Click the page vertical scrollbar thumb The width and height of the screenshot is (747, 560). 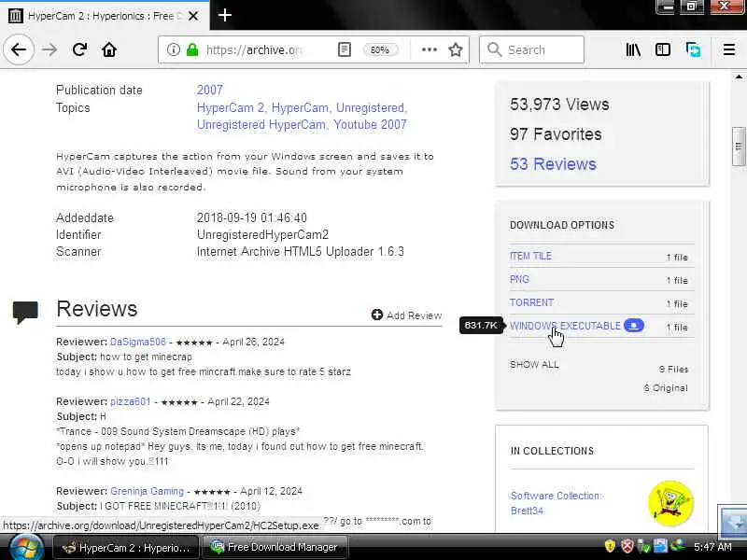tap(739, 147)
